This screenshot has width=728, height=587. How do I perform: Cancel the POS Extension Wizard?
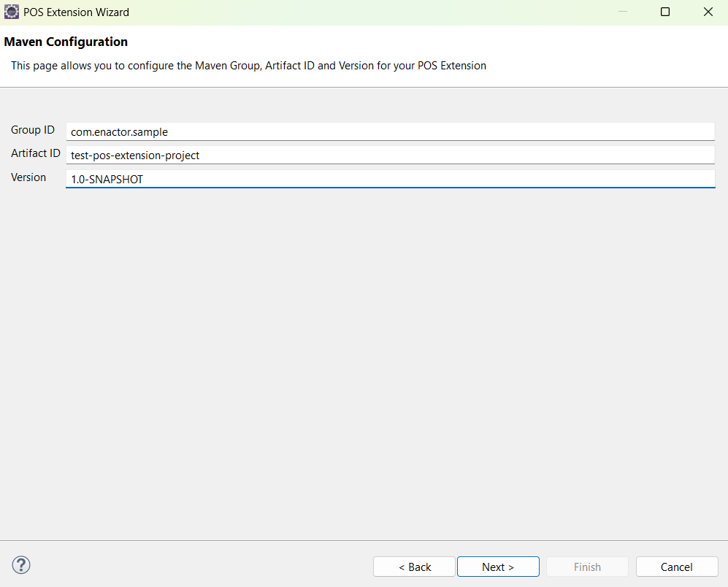pos(676,567)
